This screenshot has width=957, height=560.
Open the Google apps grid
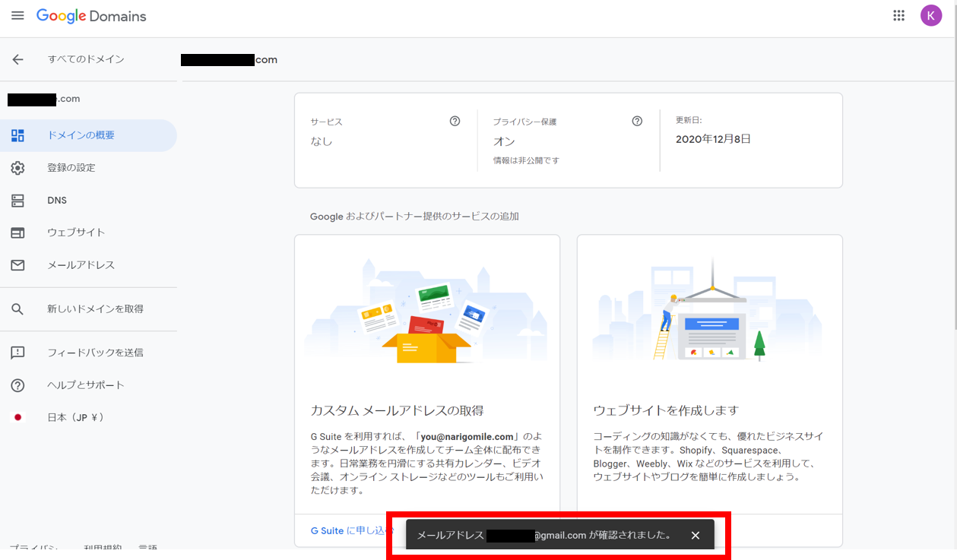pyautogui.click(x=898, y=16)
